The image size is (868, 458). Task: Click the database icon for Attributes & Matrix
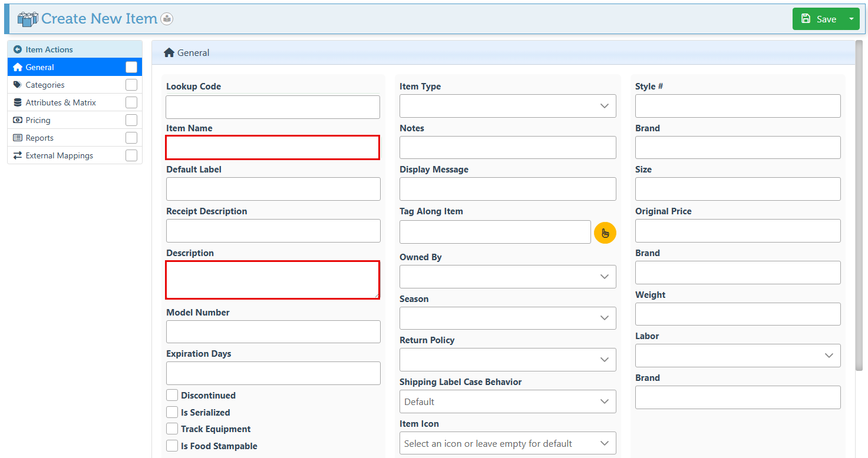[17, 102]
